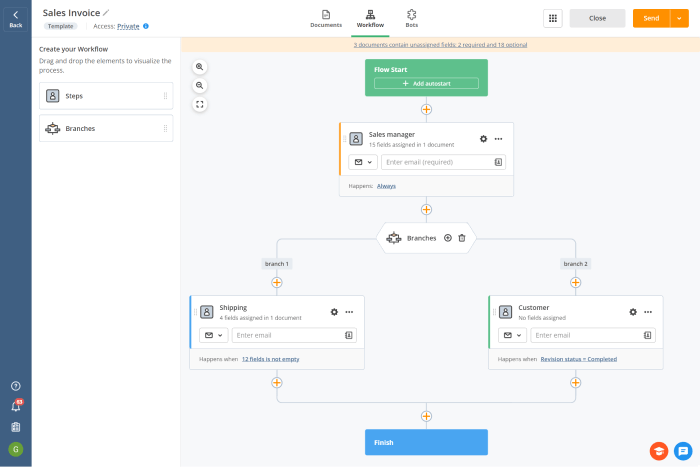
Task: Select the Finish block
Action: (426, 442)
